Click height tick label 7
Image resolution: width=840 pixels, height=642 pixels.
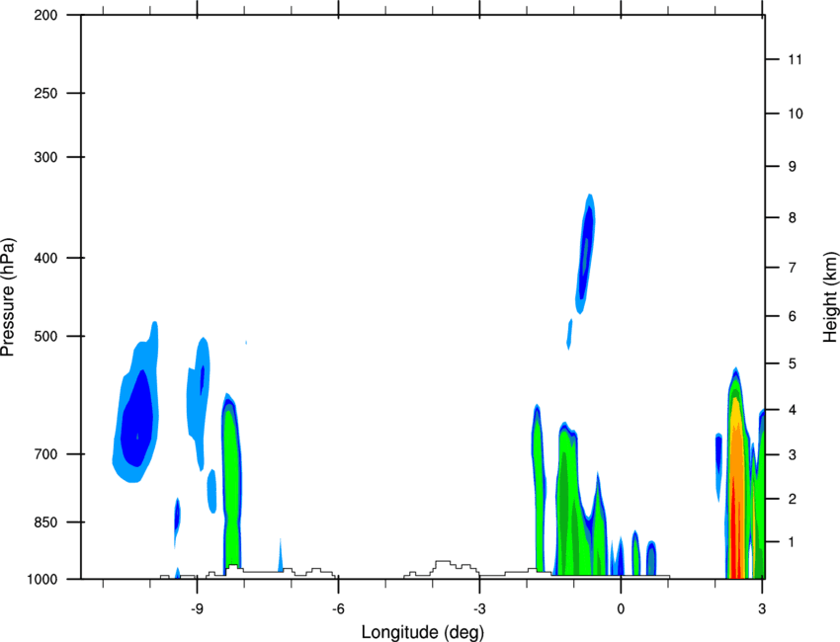(x=793, y=268)
